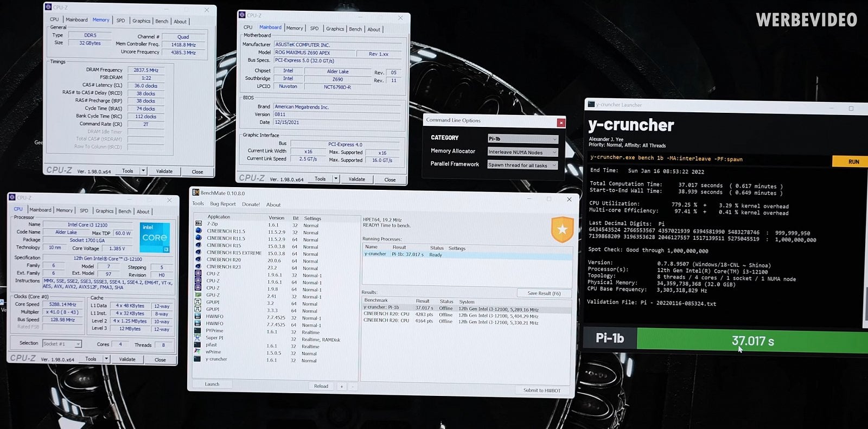This screenshot has height=429, width=868.
Task: Open About in BenchMate menu bar
Action: [273, 204]
